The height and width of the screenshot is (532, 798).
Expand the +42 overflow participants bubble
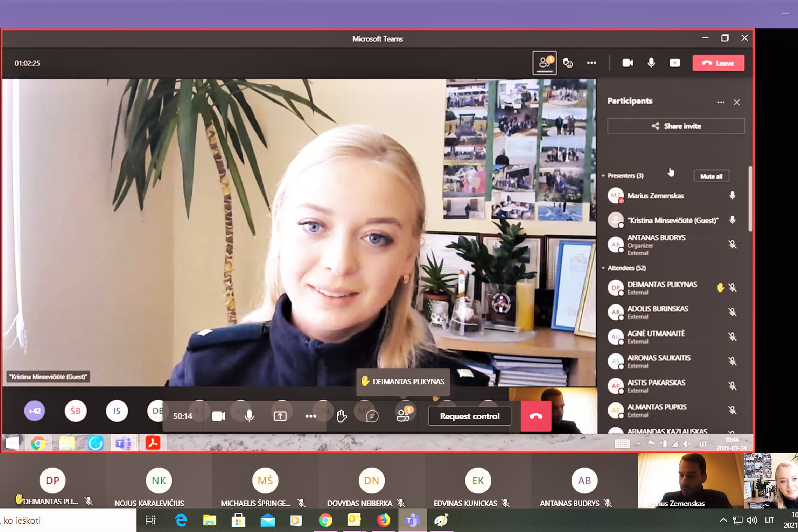point(34,411)
